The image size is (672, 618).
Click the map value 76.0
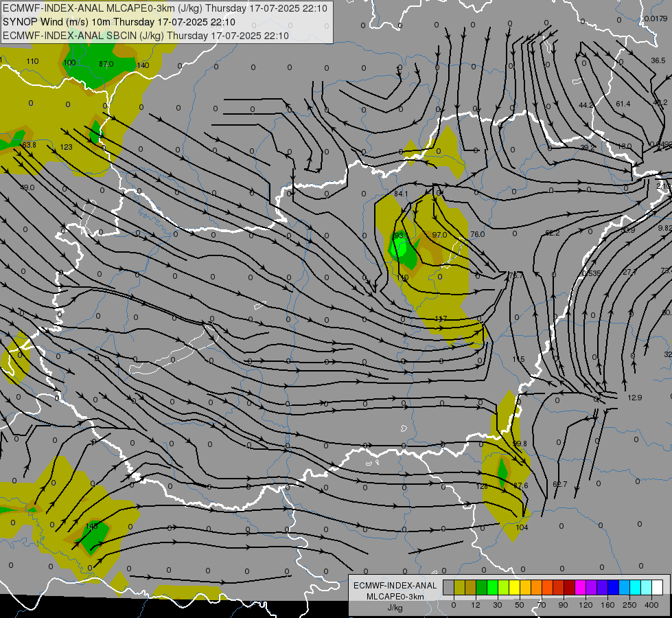(478, 234)
